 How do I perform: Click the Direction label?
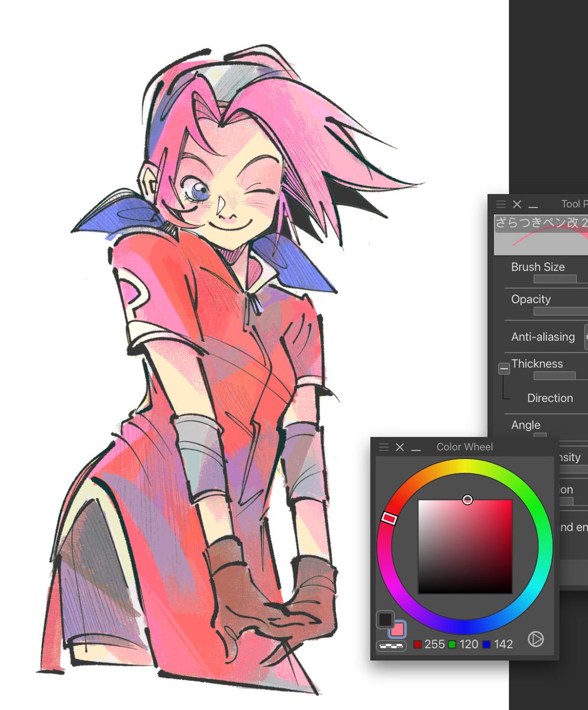coord(550,398)
